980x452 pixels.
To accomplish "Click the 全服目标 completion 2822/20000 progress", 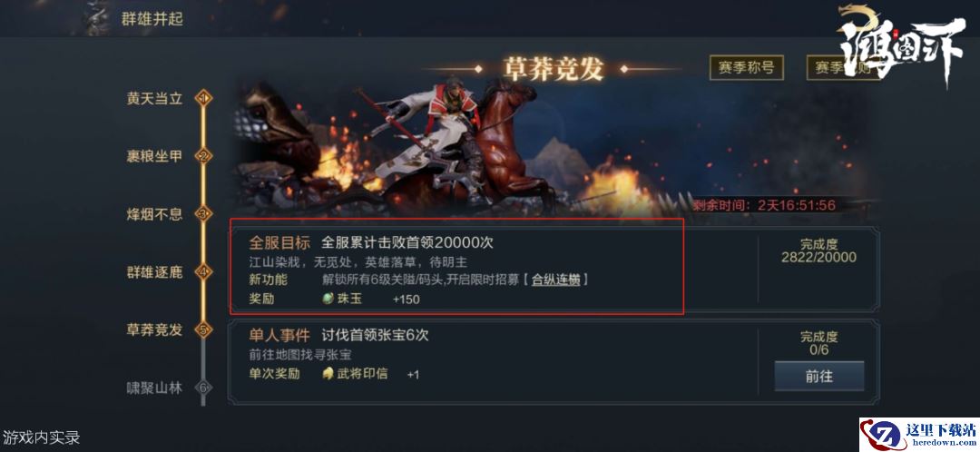I will pos(818,251).
